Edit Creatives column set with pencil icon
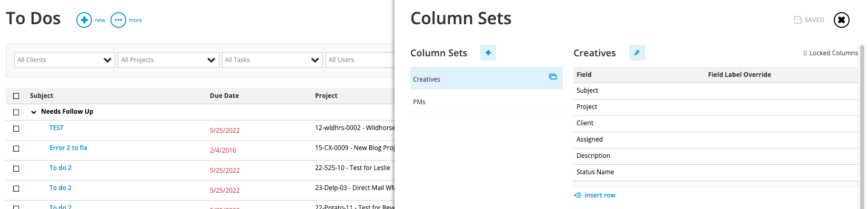The height and width of the screenshot is (209, 868). click(637, 53)
